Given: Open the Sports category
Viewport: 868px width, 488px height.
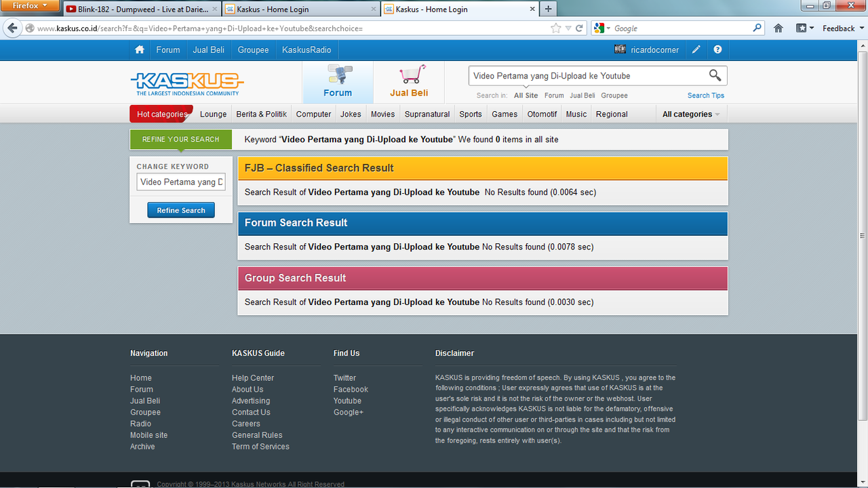Looking at the screenshot, I should coord(471,114).
